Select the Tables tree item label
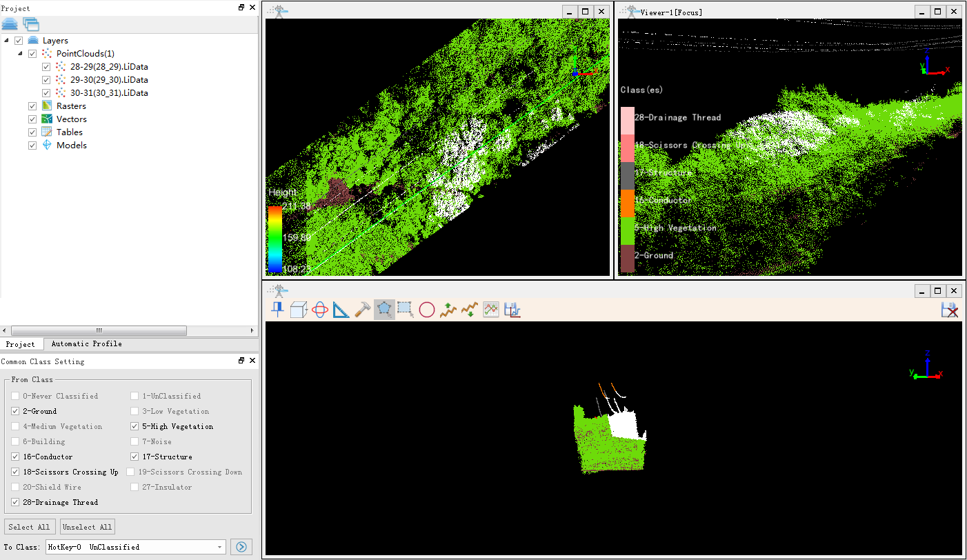The image size is (967, 560). tap(70, 132)
